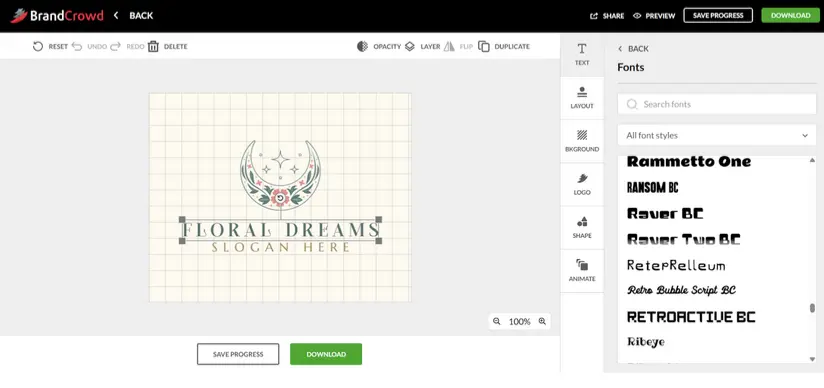This screenshot has width=824, height=388.
Task: Click the top-left text selection handle
Action: 182,219
